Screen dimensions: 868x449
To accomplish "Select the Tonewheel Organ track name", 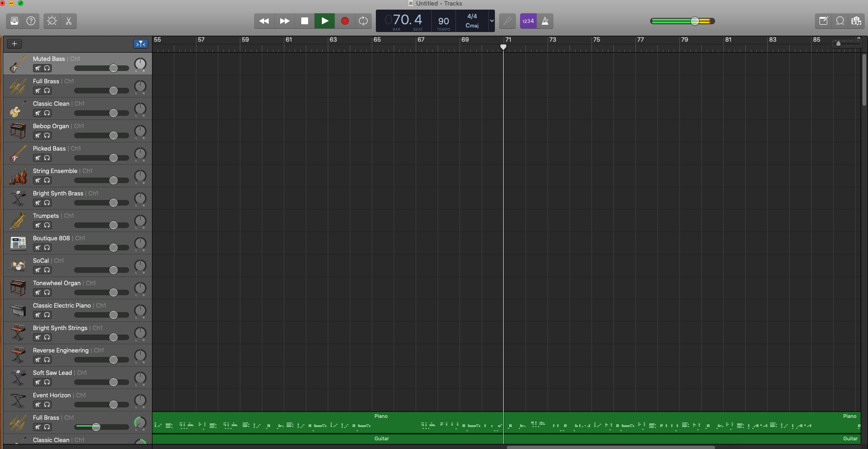I will [57, 283].
